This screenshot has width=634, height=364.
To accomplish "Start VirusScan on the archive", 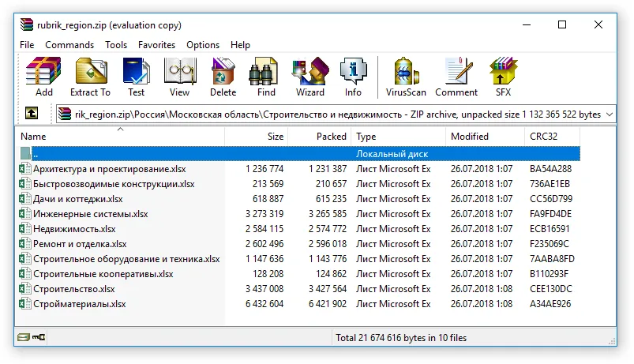I will [406, 77].
